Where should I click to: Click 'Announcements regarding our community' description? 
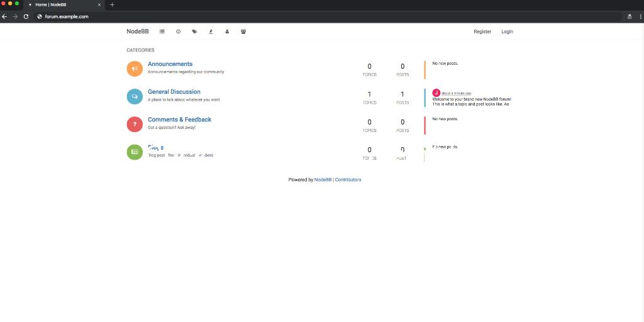pyautogui.click(x=186, y=72)
